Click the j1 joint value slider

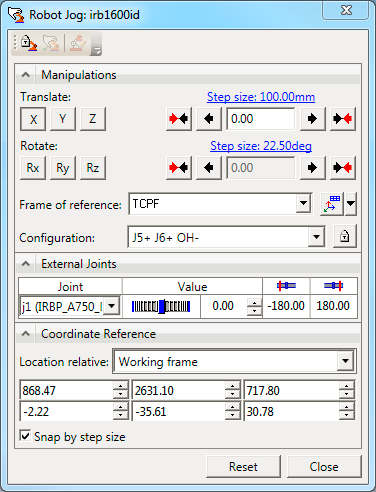[x=161, y=306]
